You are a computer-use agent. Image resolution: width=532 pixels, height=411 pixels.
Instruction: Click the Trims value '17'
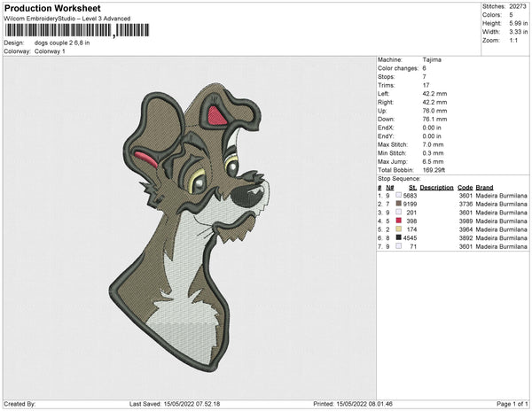tap(426, 85)
